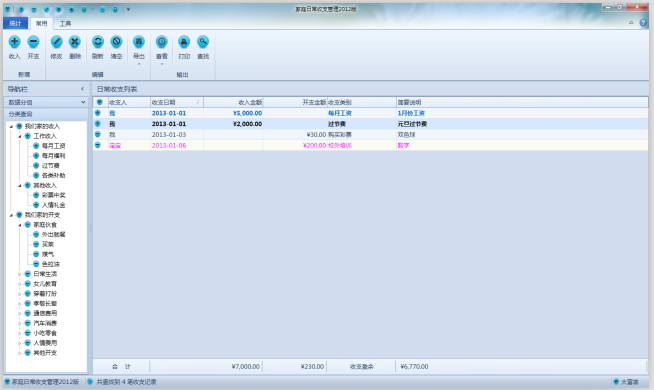Open the dropdown arrow under 导出
The image size is (654, 390).
(x=138, y=64)
